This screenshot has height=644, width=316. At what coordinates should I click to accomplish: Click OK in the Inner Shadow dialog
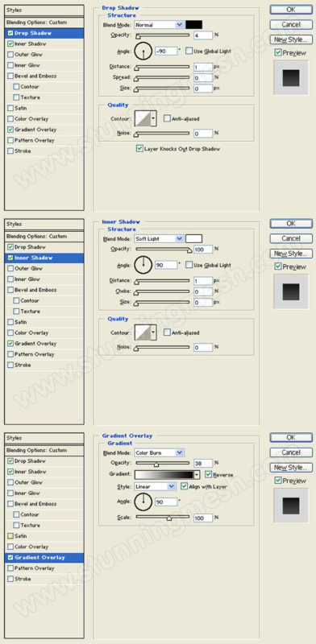pos(291,224)
